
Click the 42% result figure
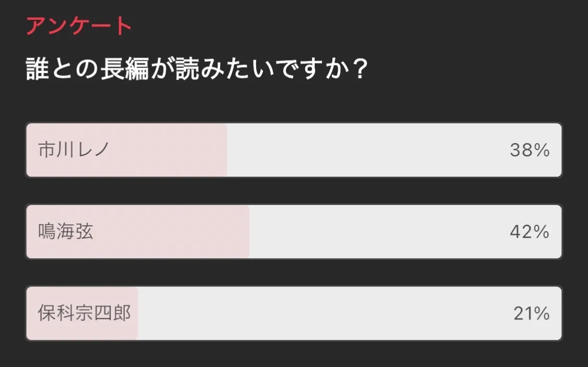pos(529,232)
